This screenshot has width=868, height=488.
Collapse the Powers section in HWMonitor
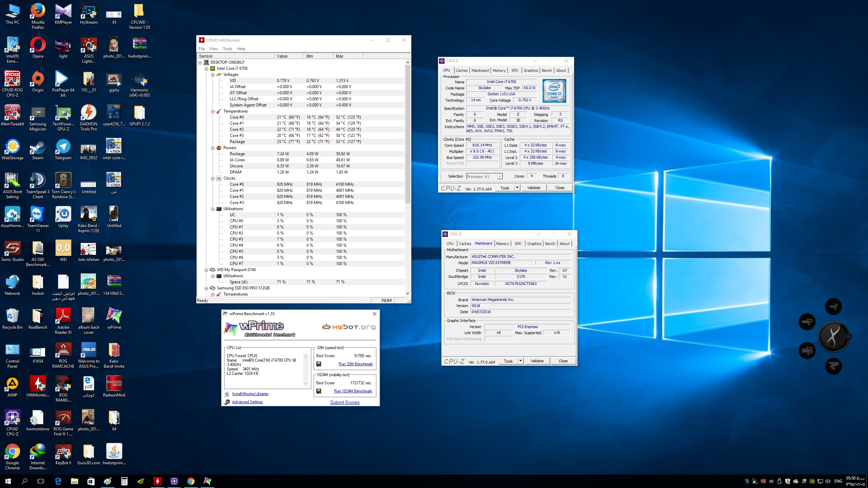[x=213, y=148]
